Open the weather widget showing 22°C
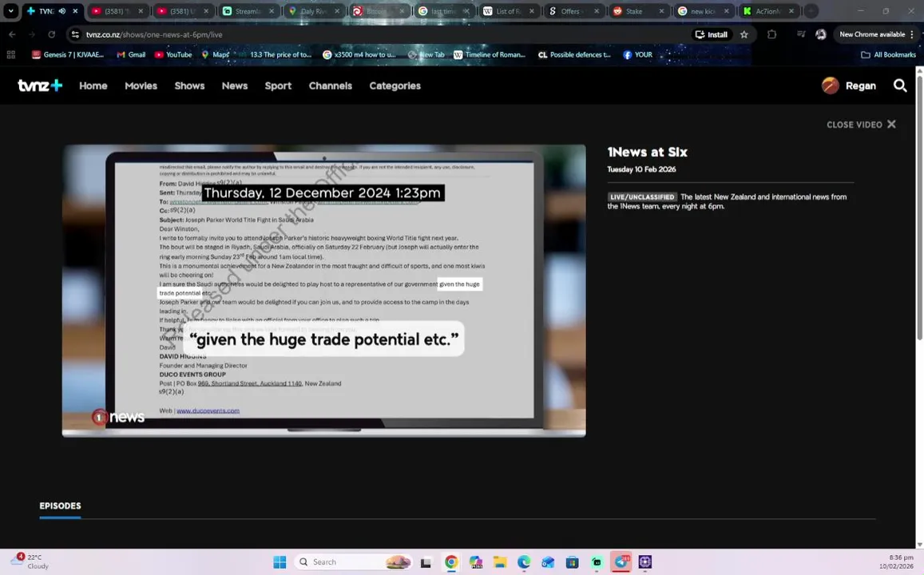 point(30,561)
